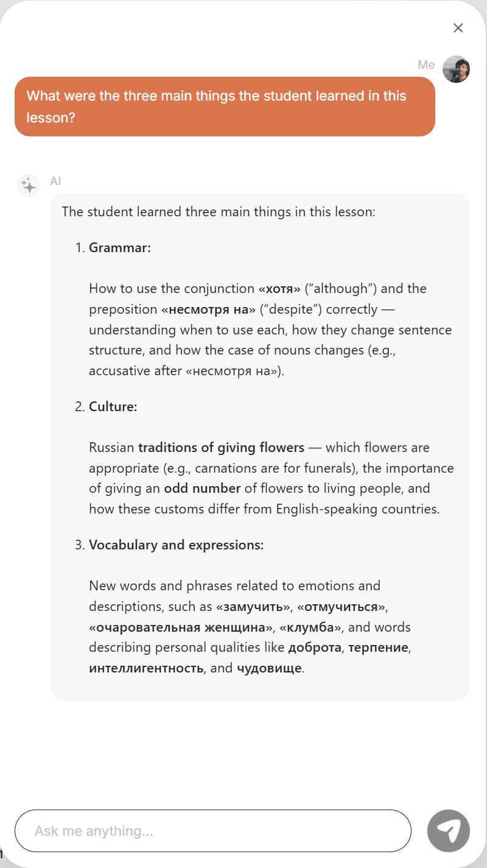Click the paper plane send icon

(449, 831)
